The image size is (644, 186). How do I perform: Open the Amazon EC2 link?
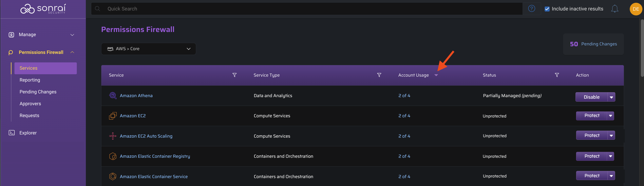pyautogui.click(x=133, y=116)
